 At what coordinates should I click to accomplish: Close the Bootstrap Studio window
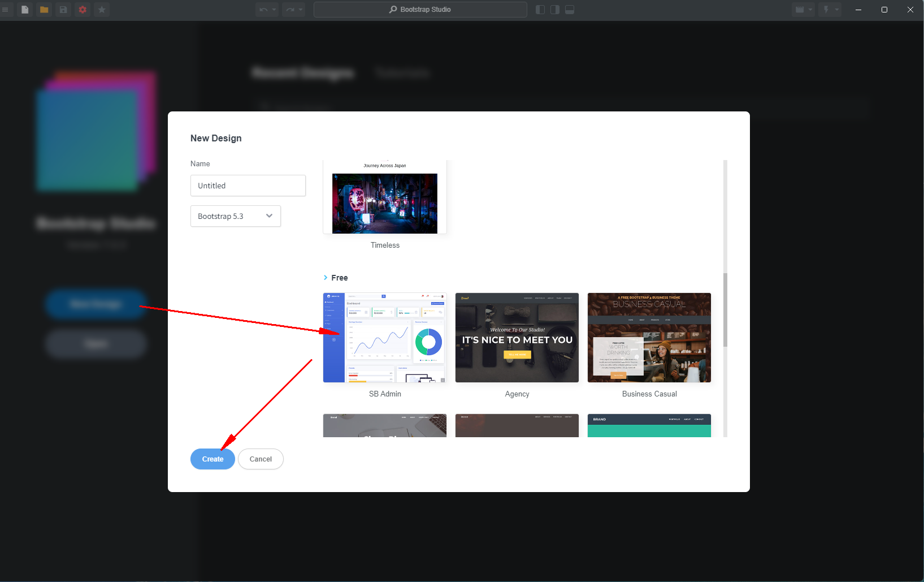[x=910, y=10]
